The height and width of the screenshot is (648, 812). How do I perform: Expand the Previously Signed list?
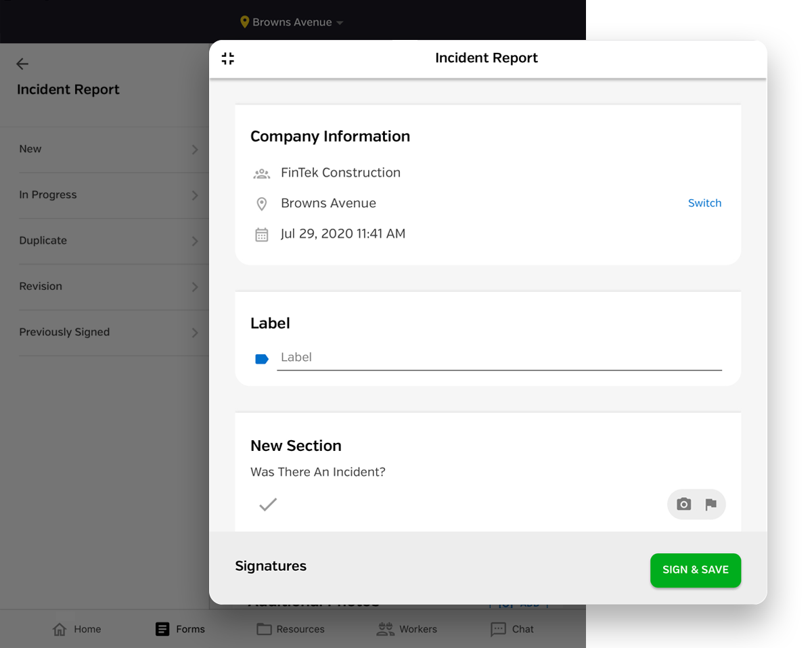[x=108, y=332]
